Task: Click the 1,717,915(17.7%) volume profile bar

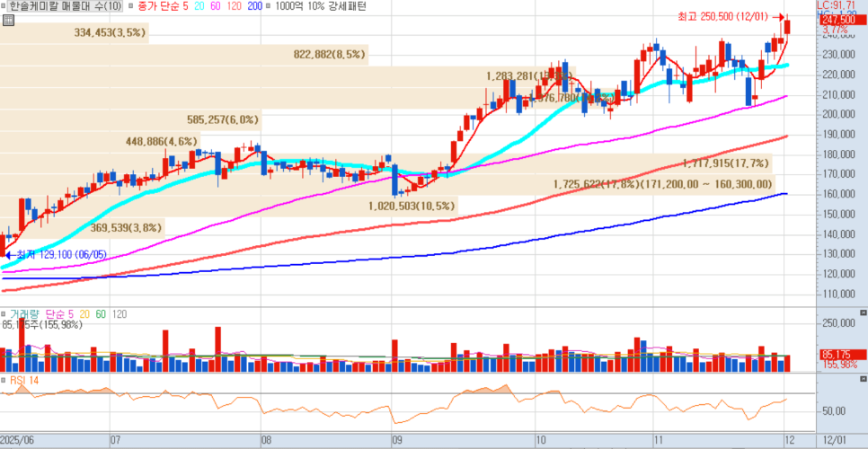Action: coord(385,163)
